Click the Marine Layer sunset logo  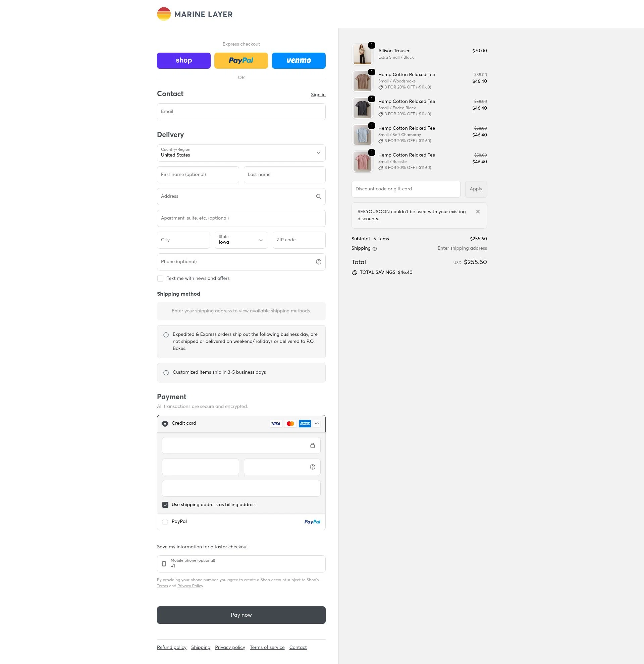click(x=164, y=14)
